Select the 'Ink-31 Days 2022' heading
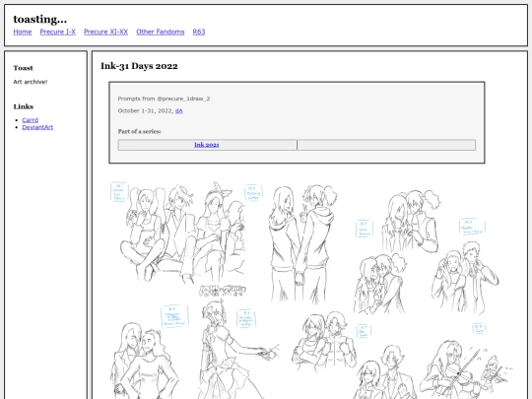The image size is (532, 399). (139, 66)
